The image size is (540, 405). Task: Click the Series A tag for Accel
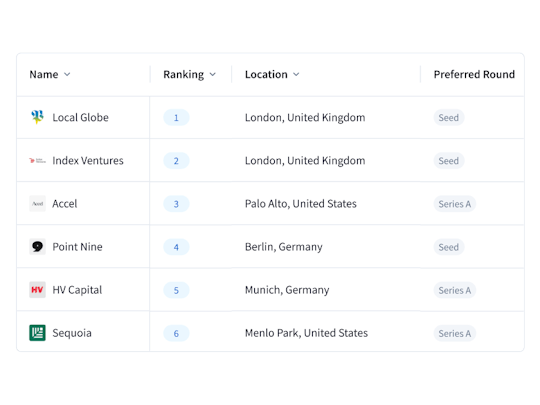click(x=455, y=204)
